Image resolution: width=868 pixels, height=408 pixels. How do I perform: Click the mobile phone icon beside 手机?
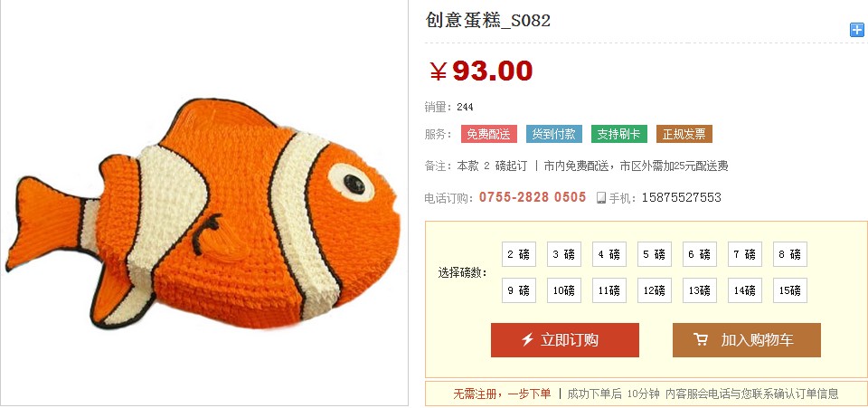pos(601,197)
